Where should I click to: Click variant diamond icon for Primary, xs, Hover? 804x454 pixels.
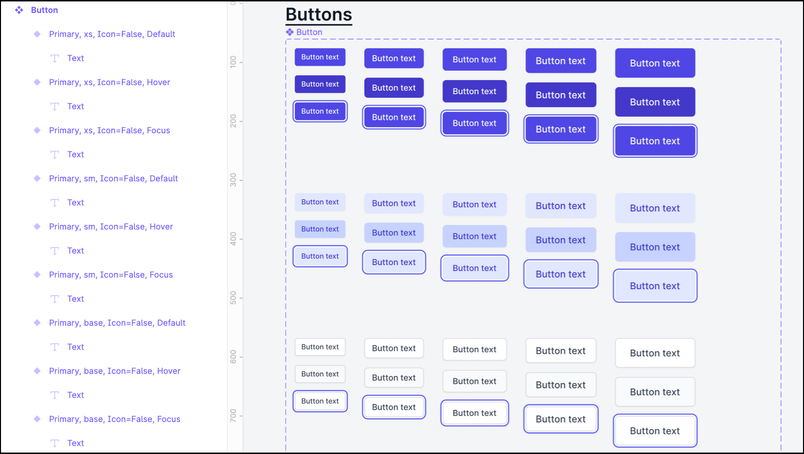tap(37, 82)
